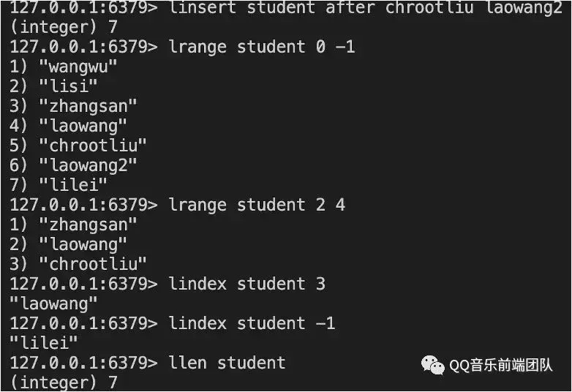
Task: Click "laowang" at position 4 in list
Action: point(83,126)
